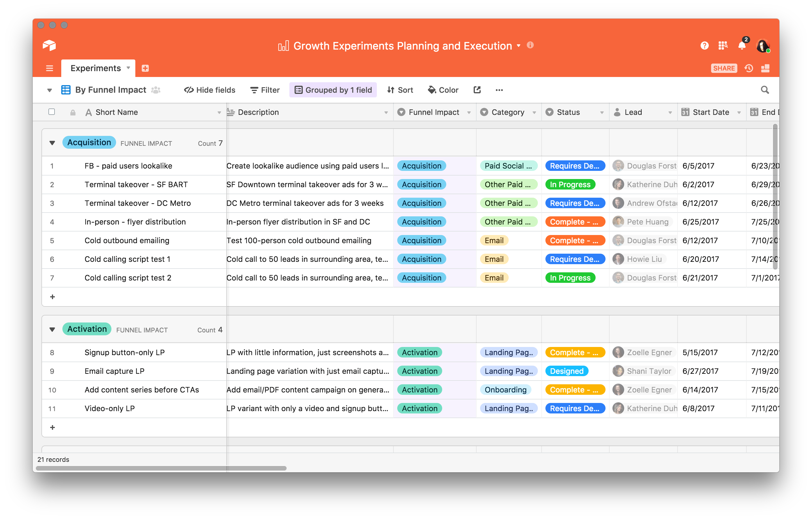Viewport: 812px width, 519px height.
Task: Open the base title dropdown arrow
Action: 519,45
